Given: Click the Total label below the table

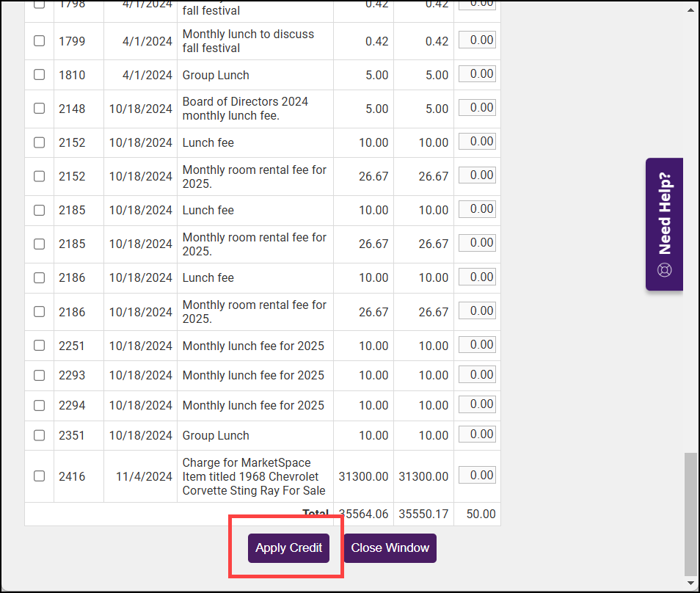Looking at the screenshot, I should click(x=316, y=514).
